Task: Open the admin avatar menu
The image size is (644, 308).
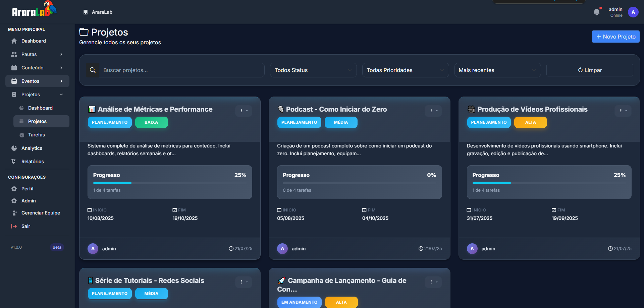Action: click(633, 12)
